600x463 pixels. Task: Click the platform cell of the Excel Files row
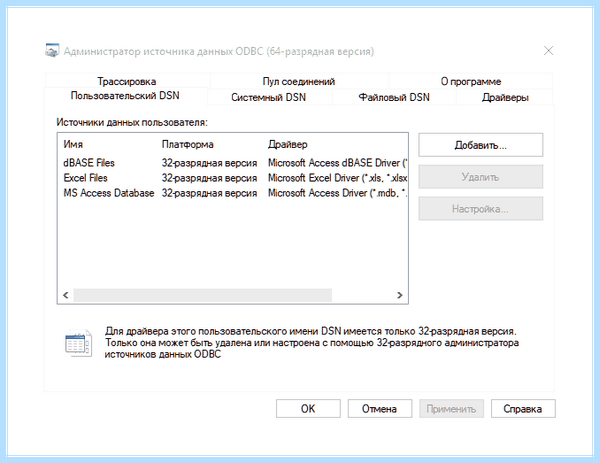pyautogui.click(x=209, y=178)
